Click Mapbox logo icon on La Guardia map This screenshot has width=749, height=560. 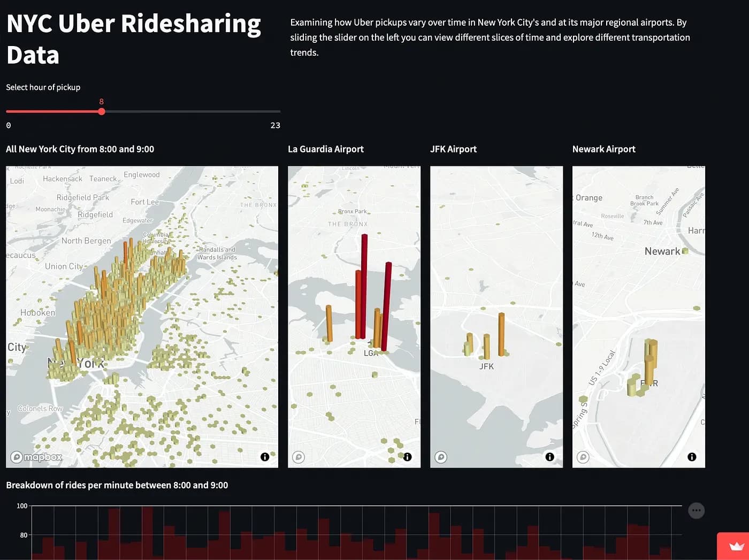point(299,457)
